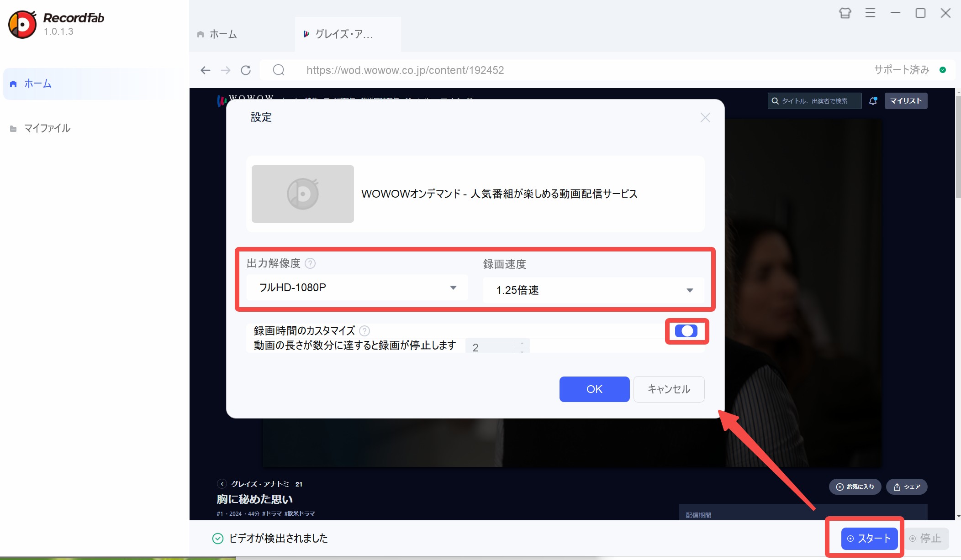This screenshot has width=961, height=560.
Task: Click the お気に入り button
Action: point(855,487)
